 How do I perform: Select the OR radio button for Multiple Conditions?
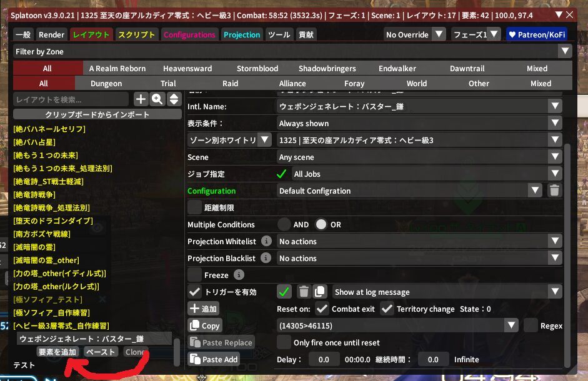[x=321, y=224]
